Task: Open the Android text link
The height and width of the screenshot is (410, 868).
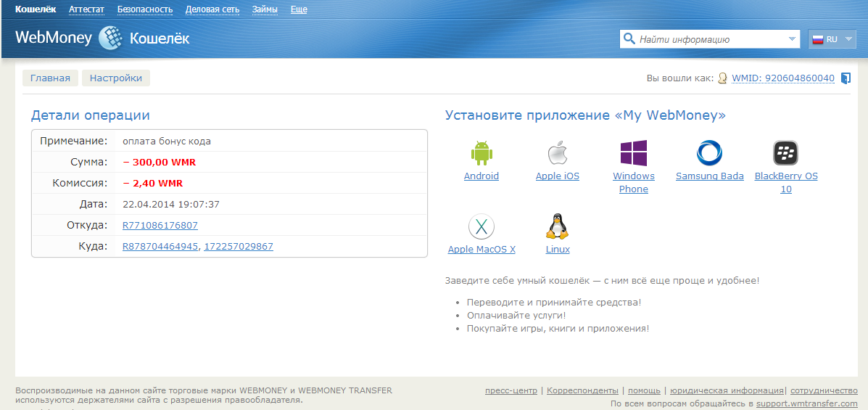Action: (481, 176)
